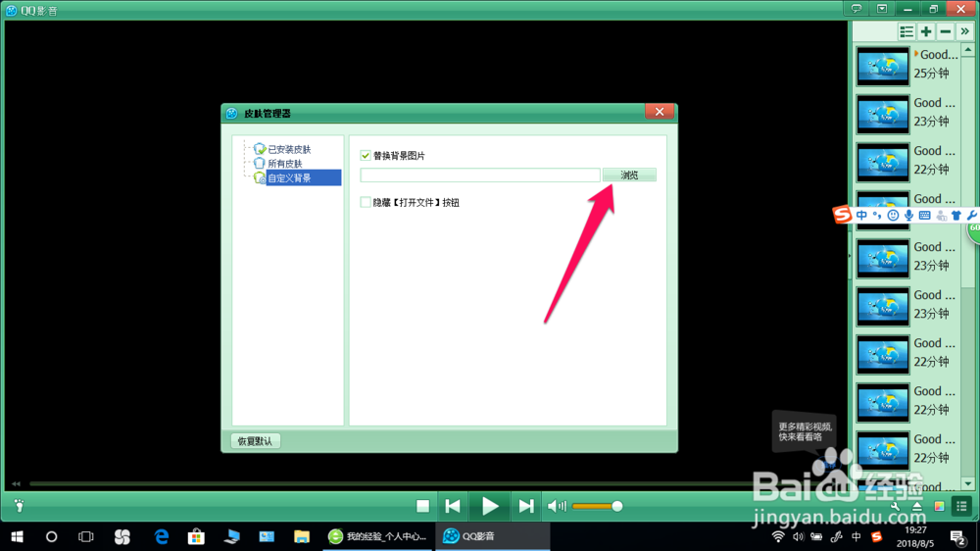Open the wrench toolbox icon in player
Image resolution: width=980 pixels, height=551 pixels.
[x=895, y=507]
